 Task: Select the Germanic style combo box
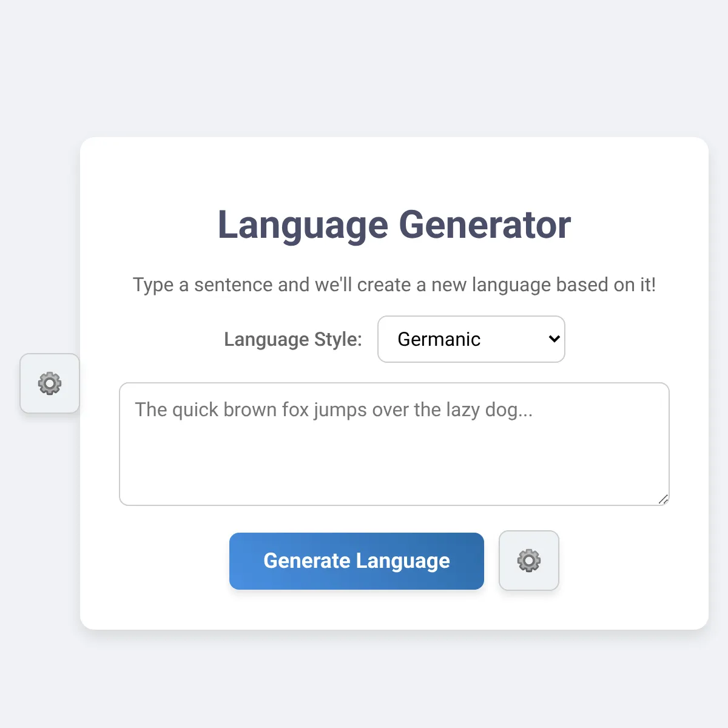[471, 339]
